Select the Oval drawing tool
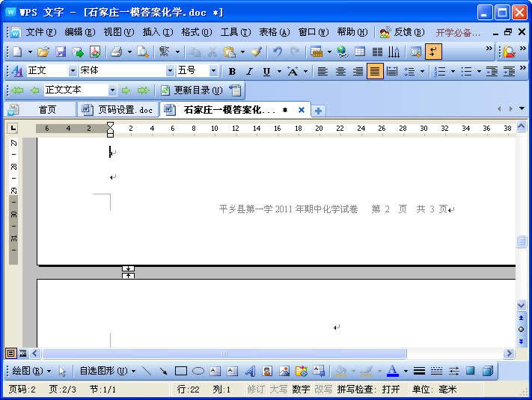The image size is (532, 400). (198, 371)
